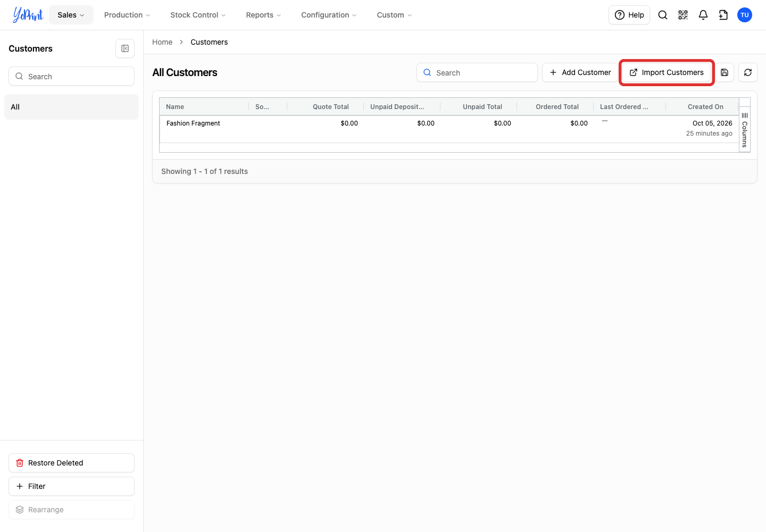Sort by Unpaid Deposit column header
This screenshot has height=532, width=766.
click(402, 106)
